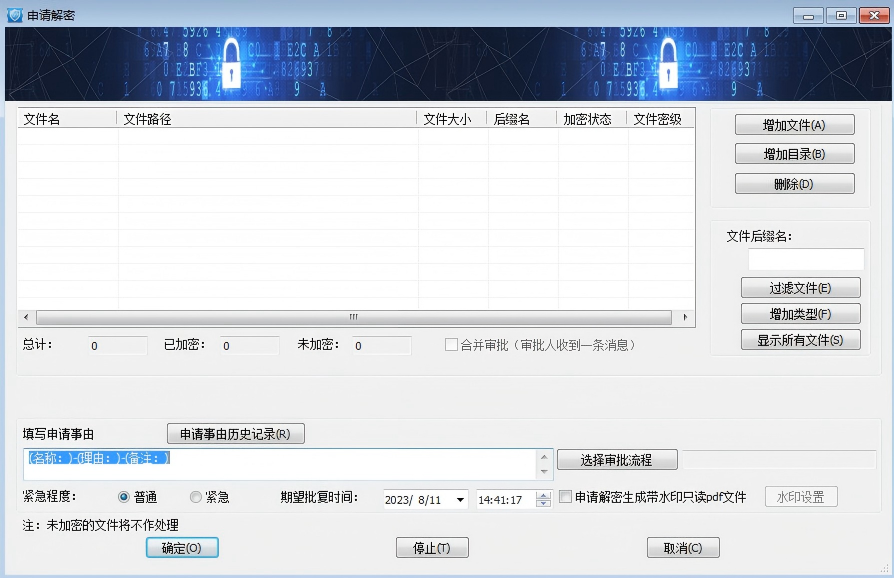The height and width of the screenshot is (578, 894).
Task: Select the 紧急 urgency radio button
Action: pyautogui.click(x=196, y=497)
